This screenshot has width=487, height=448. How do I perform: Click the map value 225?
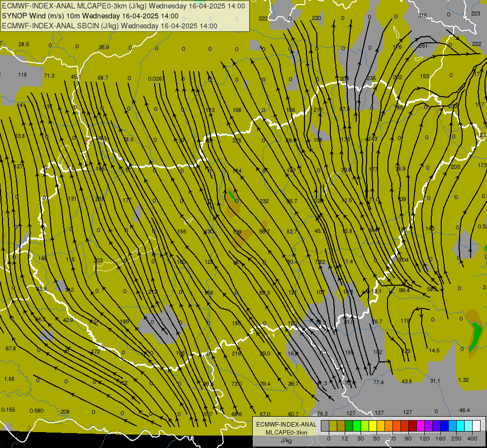click(x=237, y=140)
